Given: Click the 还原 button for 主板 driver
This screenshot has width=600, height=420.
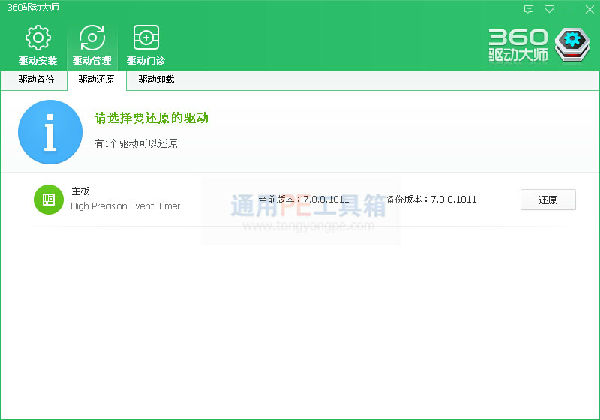Looking at the screenshot, I should (x=548, y=199).
